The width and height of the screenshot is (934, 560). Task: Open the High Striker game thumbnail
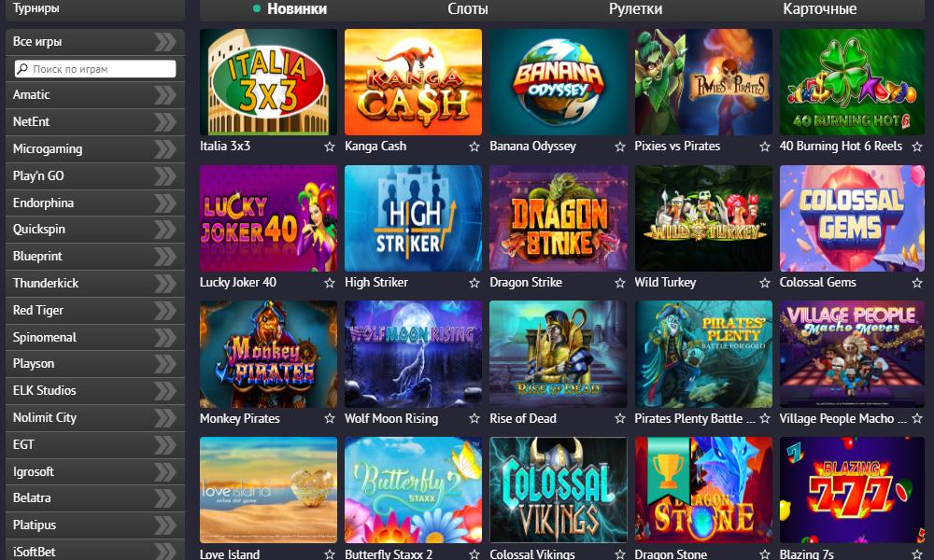click(x=413, y=218)
